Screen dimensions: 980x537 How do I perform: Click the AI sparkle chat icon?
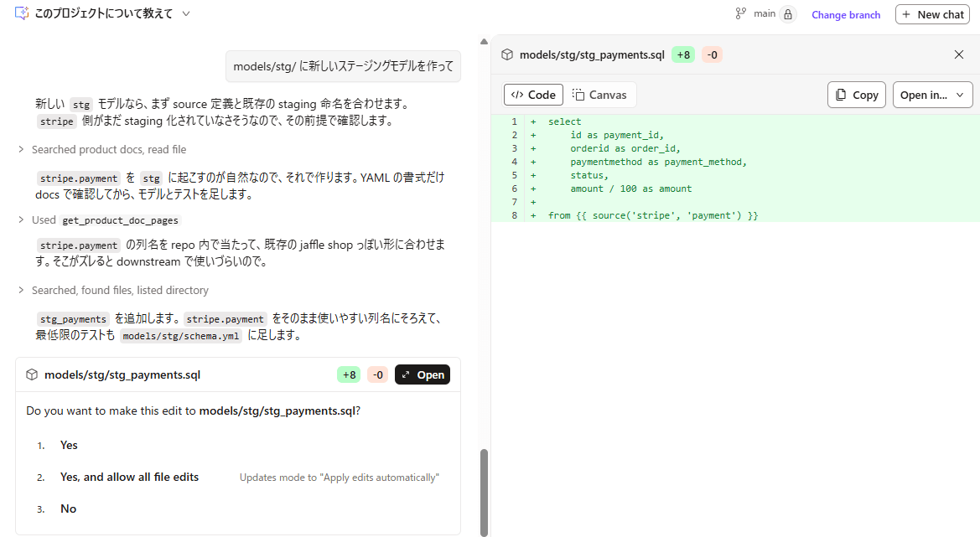point(22,13)
